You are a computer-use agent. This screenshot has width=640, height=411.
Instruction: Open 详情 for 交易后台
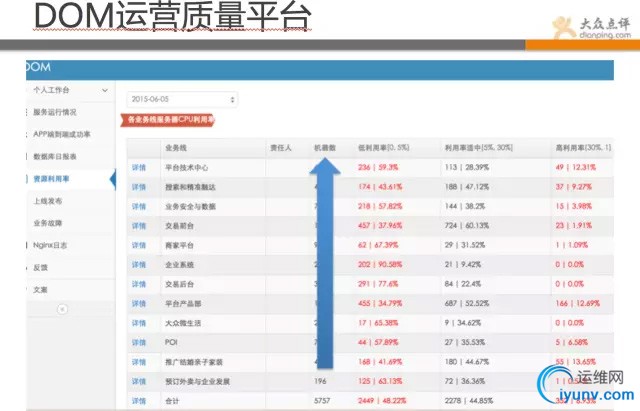[x=139, y=284]
